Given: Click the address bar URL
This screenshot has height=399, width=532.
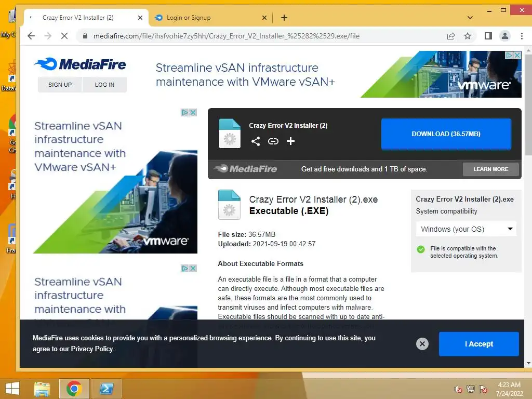Looking at the screenshot, I should click(x=227, y=36).
